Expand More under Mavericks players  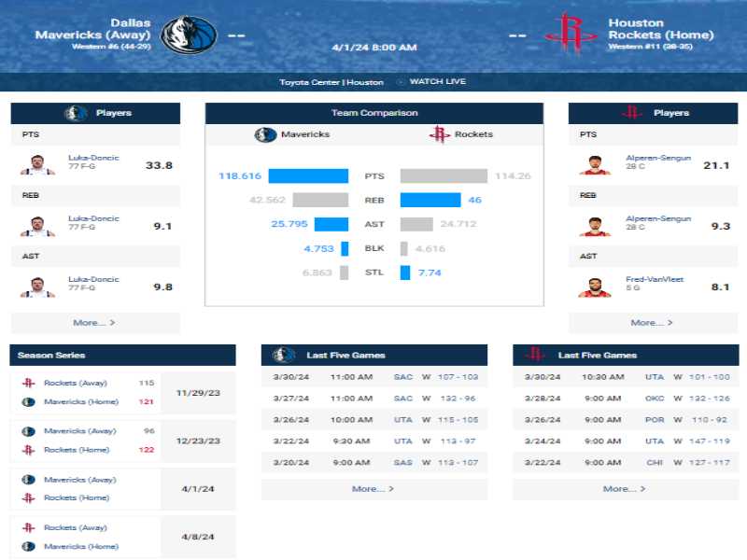[x=94, y=323]
